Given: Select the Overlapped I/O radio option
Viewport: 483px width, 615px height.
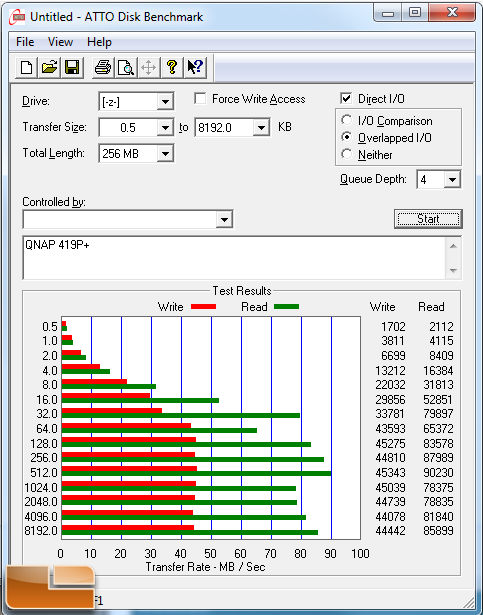Looking at the screenshot, I should 346,137.
